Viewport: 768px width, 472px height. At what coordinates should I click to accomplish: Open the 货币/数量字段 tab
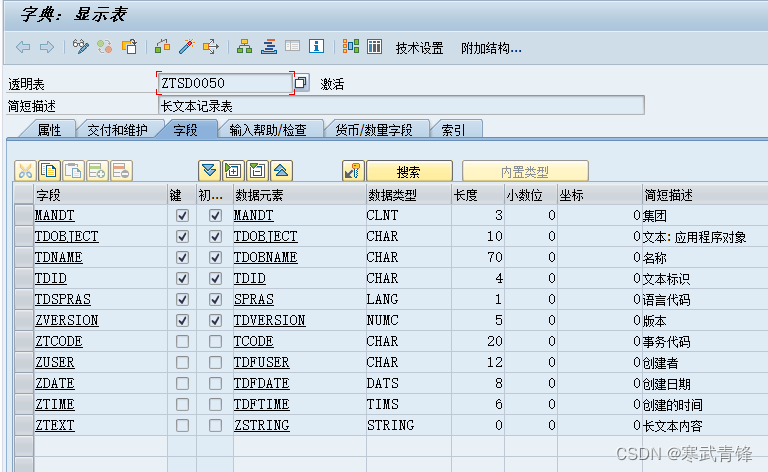tap(374, 130)
